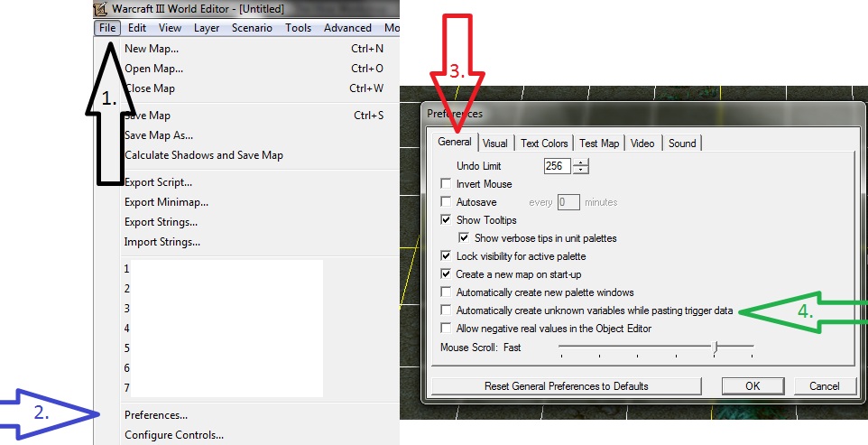The image size is (868, 445).
Task: Uncheck Lock visibility for active palette
Action: (x=446, y=256)
